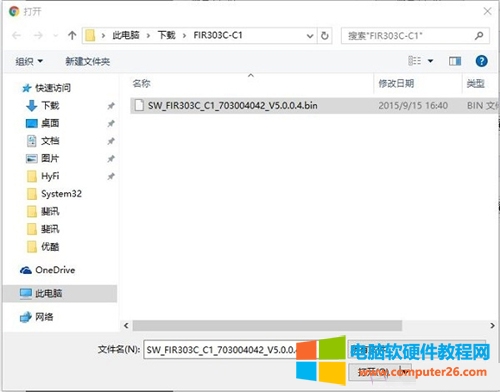Refresh the current folder

[325, 35]
